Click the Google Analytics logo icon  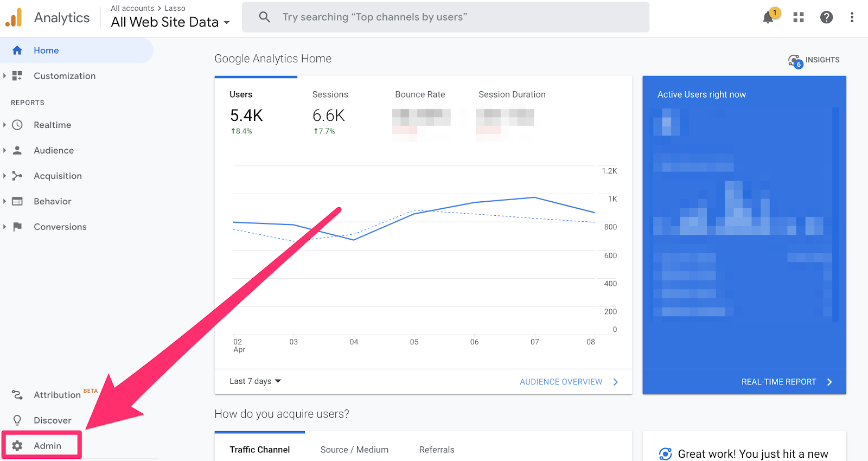[14, 17]
